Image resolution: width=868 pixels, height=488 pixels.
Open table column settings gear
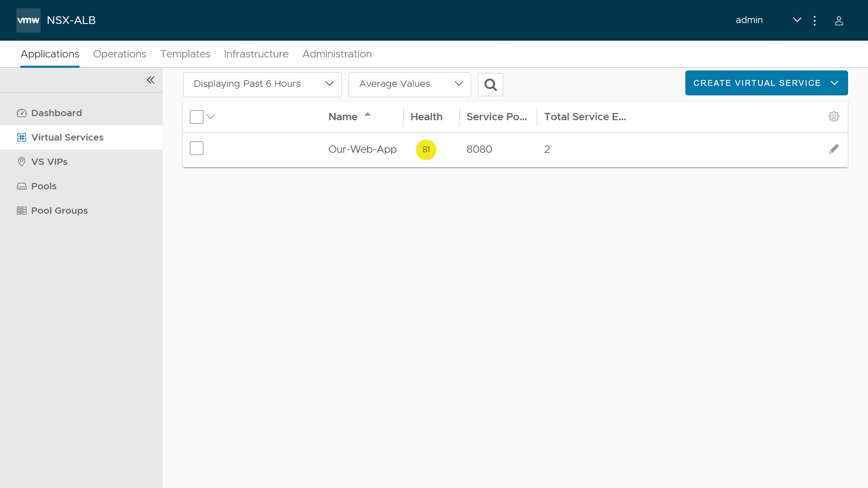coord(834,117)
